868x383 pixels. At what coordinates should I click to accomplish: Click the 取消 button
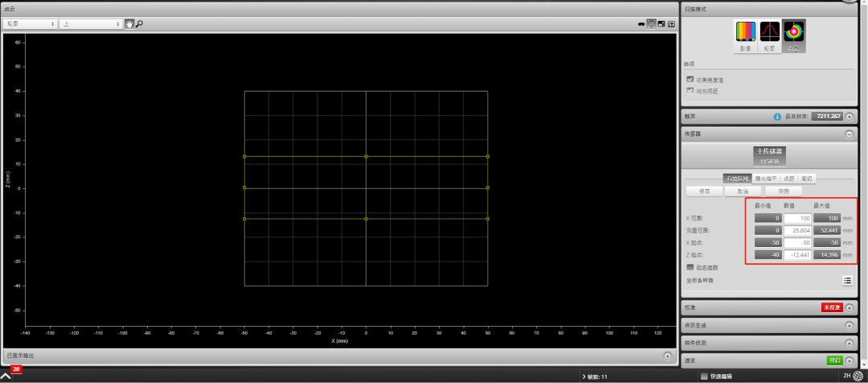coord(744,191)
